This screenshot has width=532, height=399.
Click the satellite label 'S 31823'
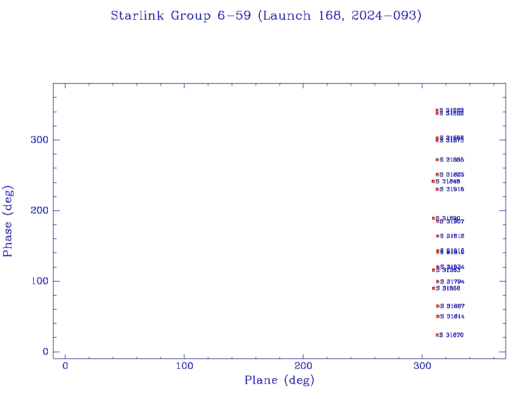coord(452,175)
